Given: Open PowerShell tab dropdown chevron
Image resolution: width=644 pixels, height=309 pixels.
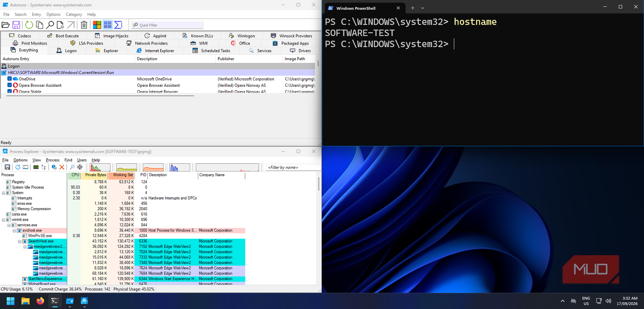Looking at the screenshot, I should (423, 8).
